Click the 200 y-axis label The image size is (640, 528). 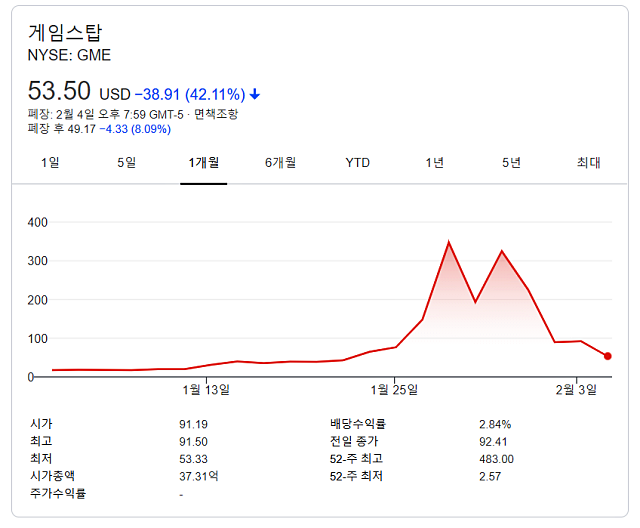(x=38, y=300)
